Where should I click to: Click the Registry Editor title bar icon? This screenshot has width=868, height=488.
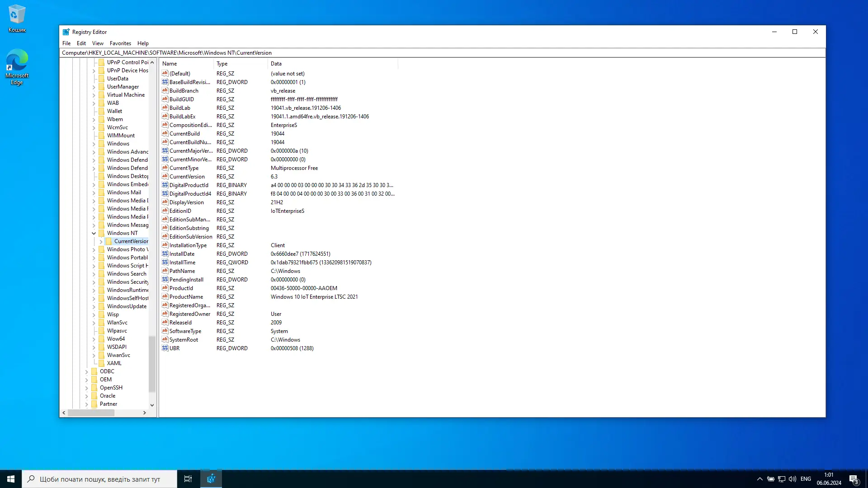pyautogui.click(x=66, y=32)
